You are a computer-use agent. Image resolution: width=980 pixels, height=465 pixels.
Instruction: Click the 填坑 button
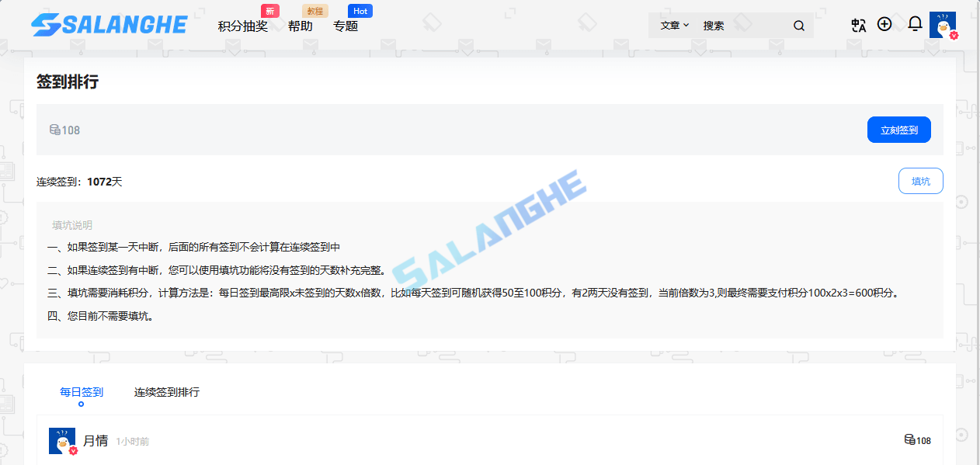(x=920, y=180)
